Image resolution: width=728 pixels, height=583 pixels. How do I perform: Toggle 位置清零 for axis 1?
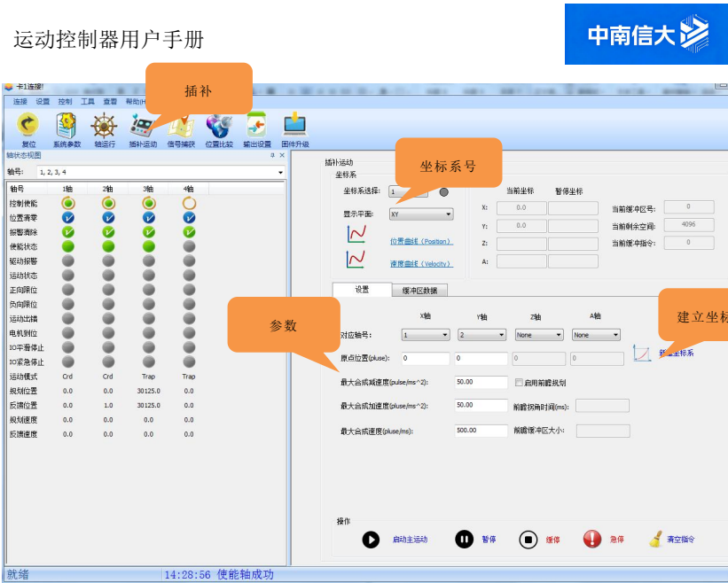pyautogui.click(x=67, y=217)
